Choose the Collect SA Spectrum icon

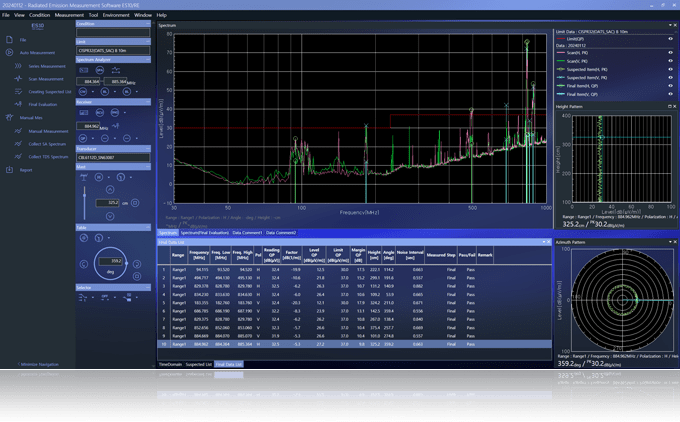[x=18, y=144]
